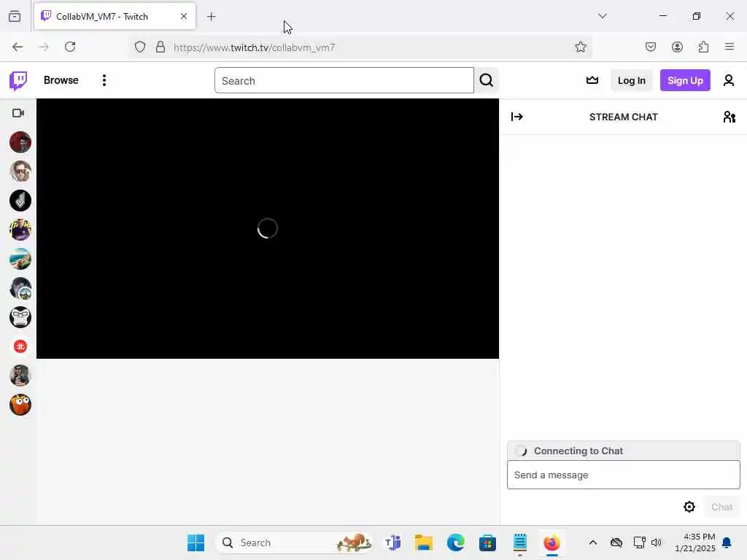
Task: Click the Log In button
Action: (631, 80)
